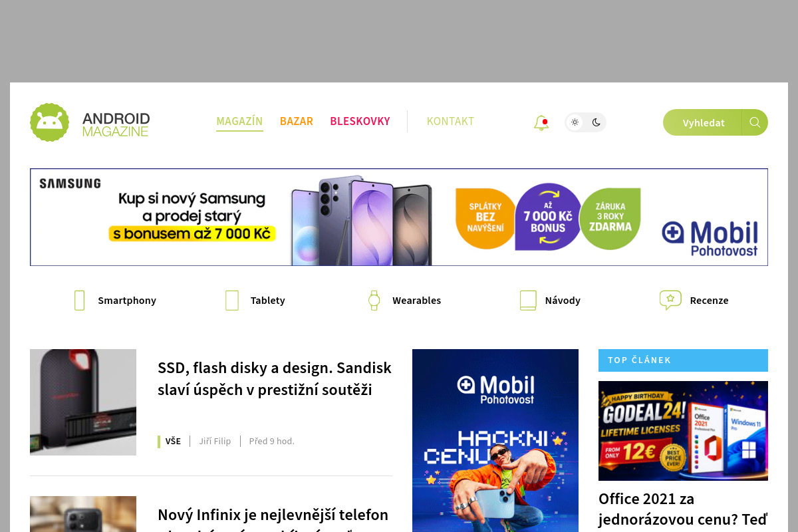This screenshot has height=532, width=798.
Task: Click the 'Před 9 hod.' timestamp
Action: (271, 441)
